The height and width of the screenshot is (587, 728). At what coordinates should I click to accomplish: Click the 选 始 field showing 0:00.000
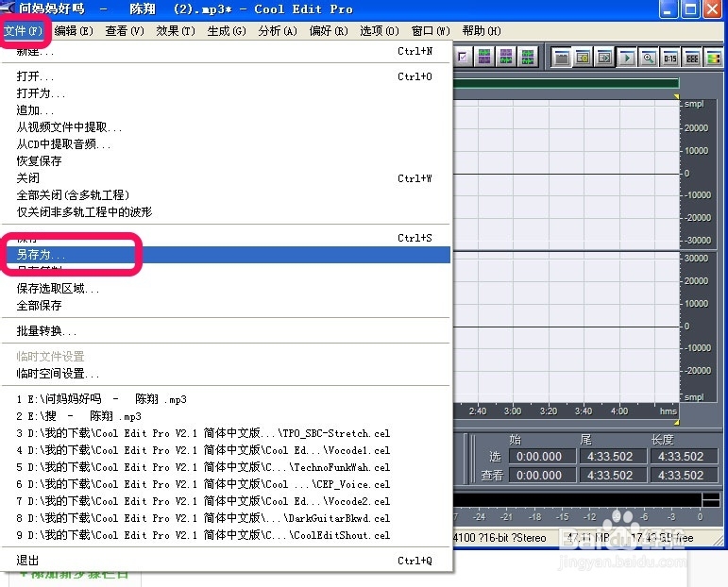pos(542,456)
